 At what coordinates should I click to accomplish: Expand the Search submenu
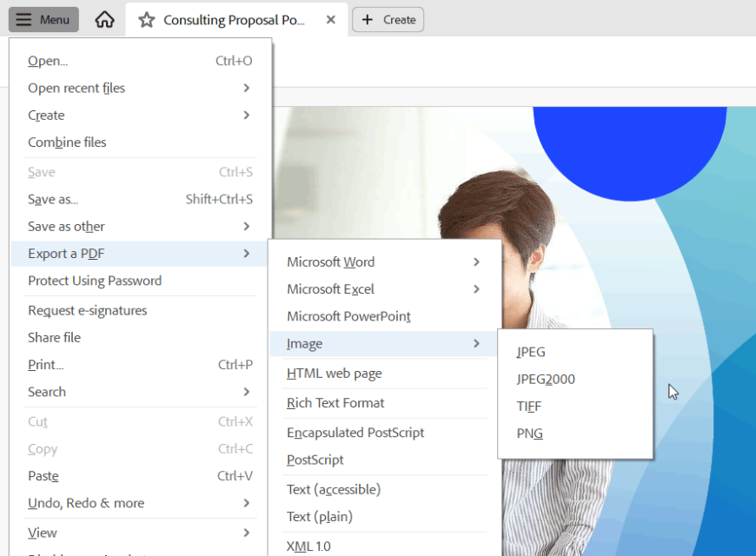pyautogui.click(x=140, y=392)
